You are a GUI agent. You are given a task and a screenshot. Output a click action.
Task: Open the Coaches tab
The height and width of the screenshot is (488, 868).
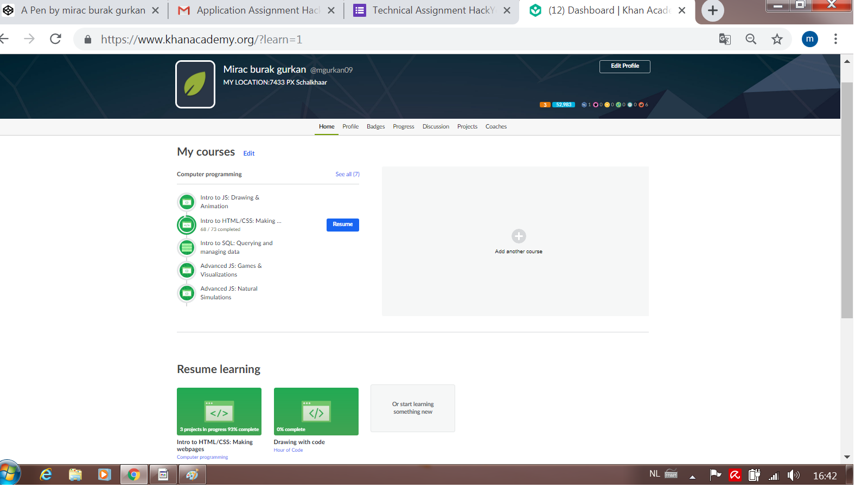tap(496, 127)
